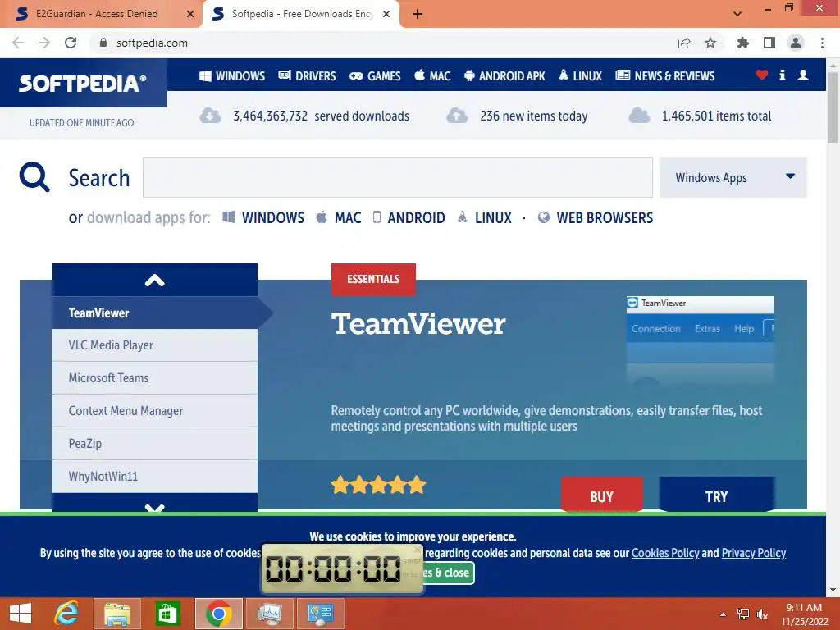This screenshot has width=840, height=630.
Task: Follow the MAC download apps link
Action: pyautogui.click(x=339, y=217)
